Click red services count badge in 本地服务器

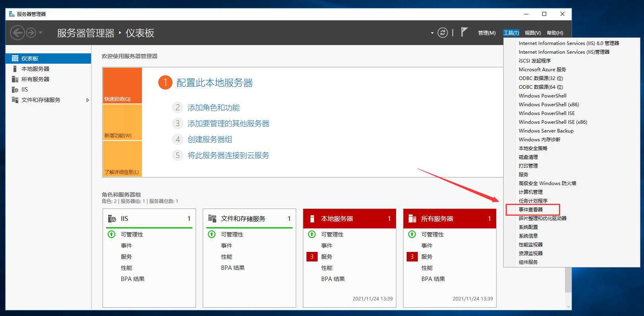[312, 257]
